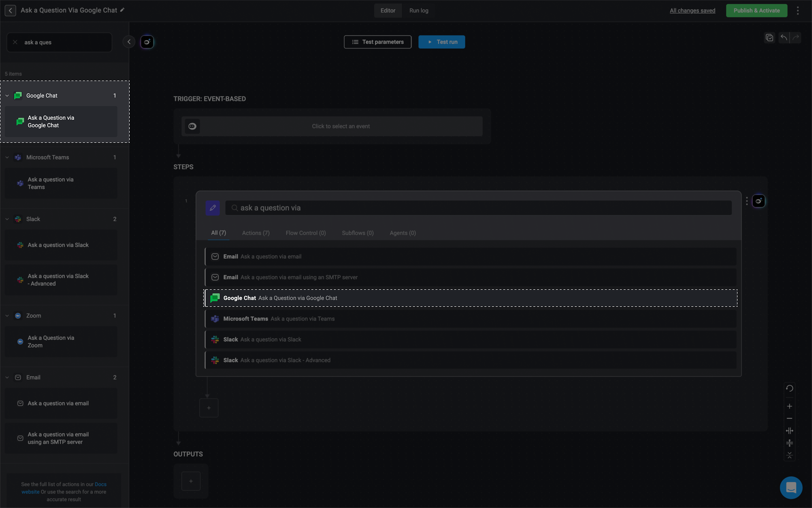
Task: Undo the last editor change
Action: (784, 38)
